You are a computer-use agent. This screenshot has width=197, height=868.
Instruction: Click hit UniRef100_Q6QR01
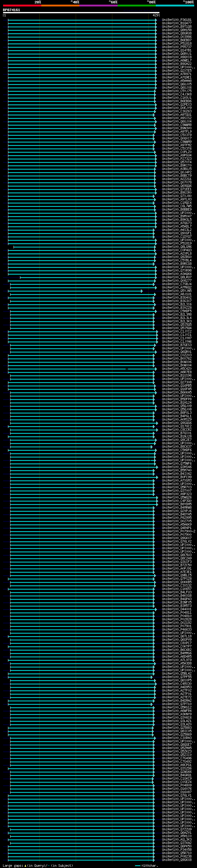click(176, 352)
